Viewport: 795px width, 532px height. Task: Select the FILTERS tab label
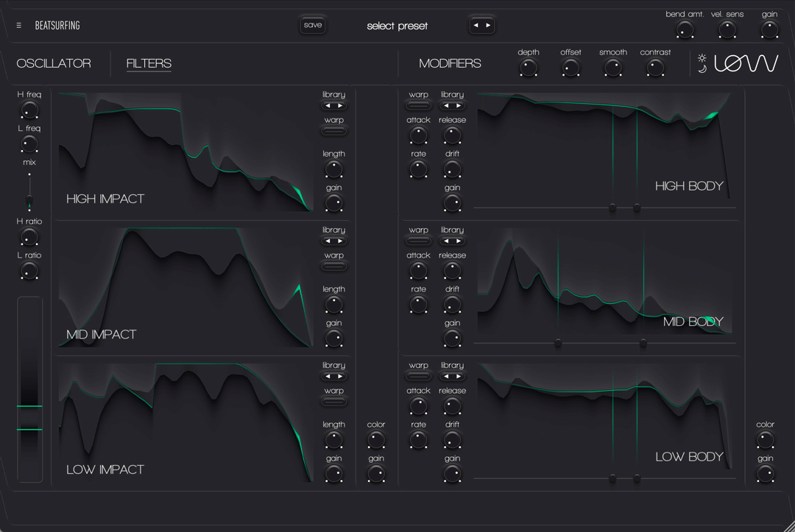pos(149,64)
